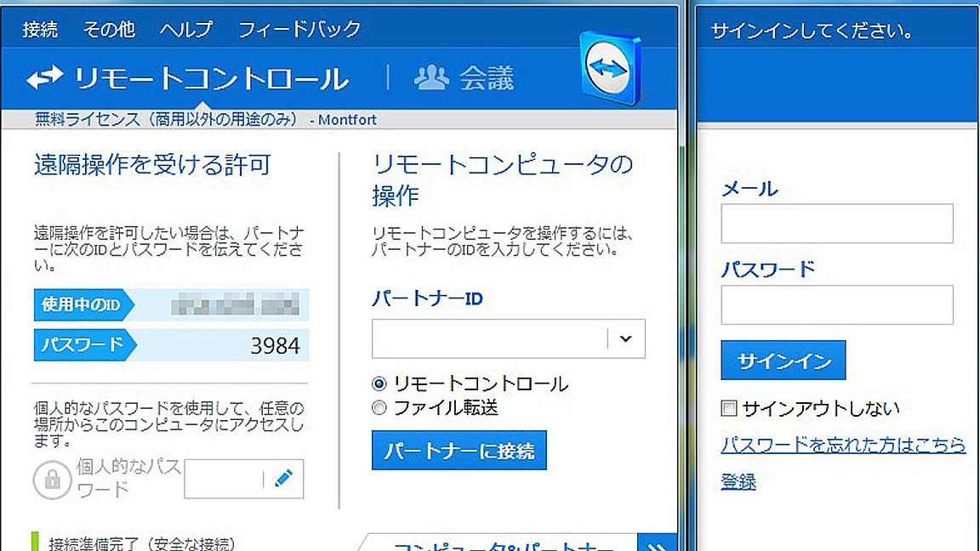
Task: Open the その他 menu
Action: (109, 29)
